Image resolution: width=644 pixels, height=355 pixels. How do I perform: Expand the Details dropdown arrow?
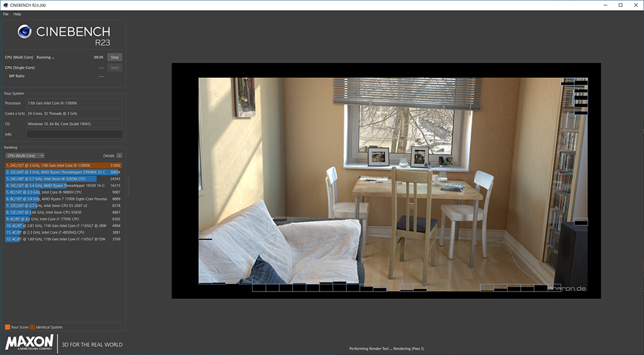pos(119,156)
